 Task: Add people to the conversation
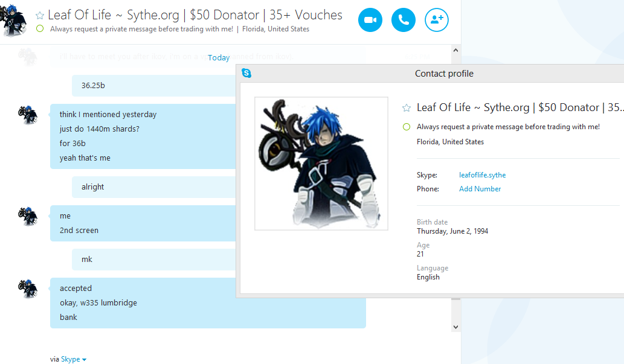pyautogui.click(x=437, y=20)
